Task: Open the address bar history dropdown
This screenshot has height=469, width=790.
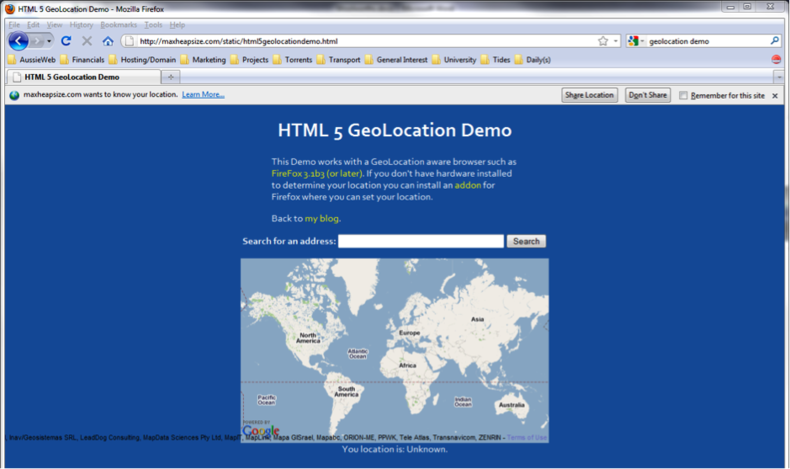Action: click(616, 41)
